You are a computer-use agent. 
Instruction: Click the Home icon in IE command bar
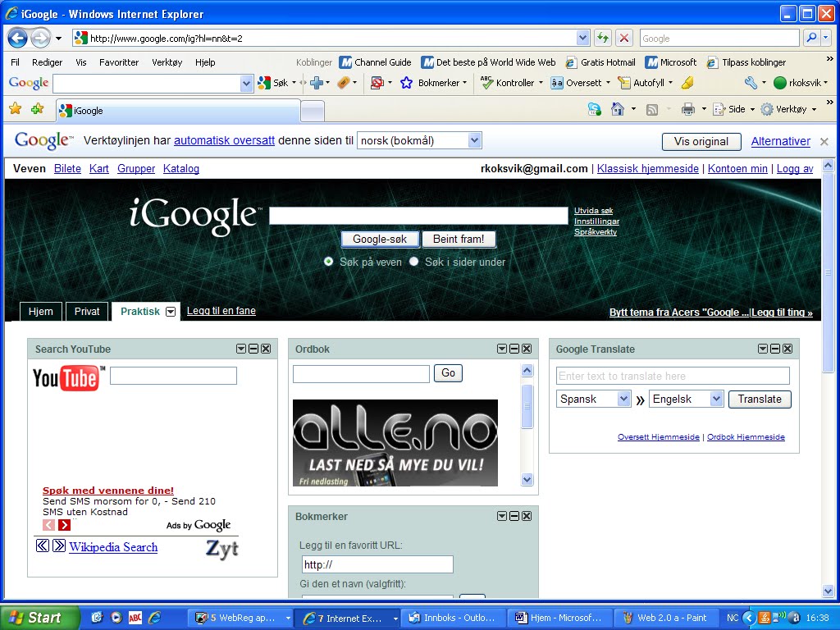[x=617, y=109]
